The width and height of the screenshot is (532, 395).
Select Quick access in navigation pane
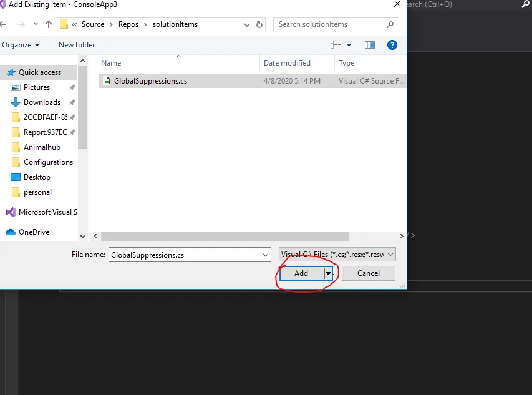point(40,72)
